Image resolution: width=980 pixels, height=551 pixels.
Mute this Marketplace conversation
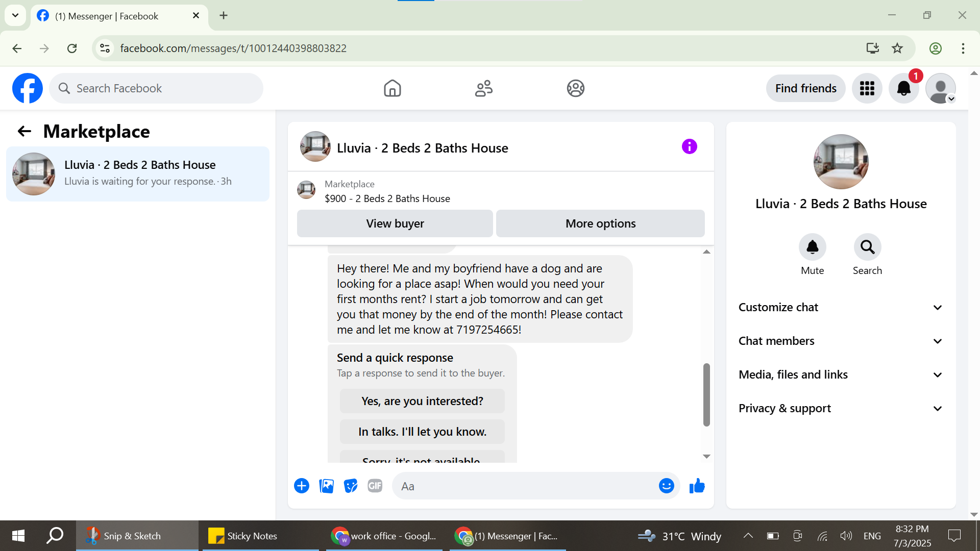tap(812, 247)
